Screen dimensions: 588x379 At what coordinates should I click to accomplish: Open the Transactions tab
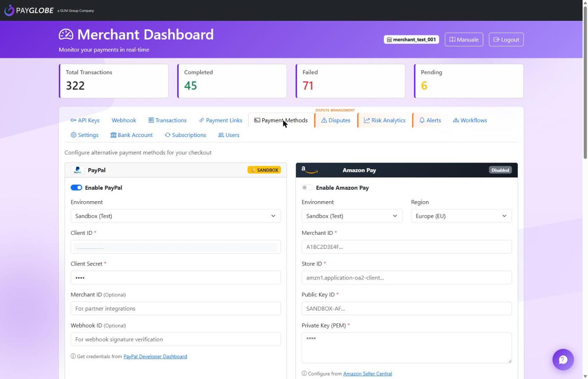(x=167, y=120)
